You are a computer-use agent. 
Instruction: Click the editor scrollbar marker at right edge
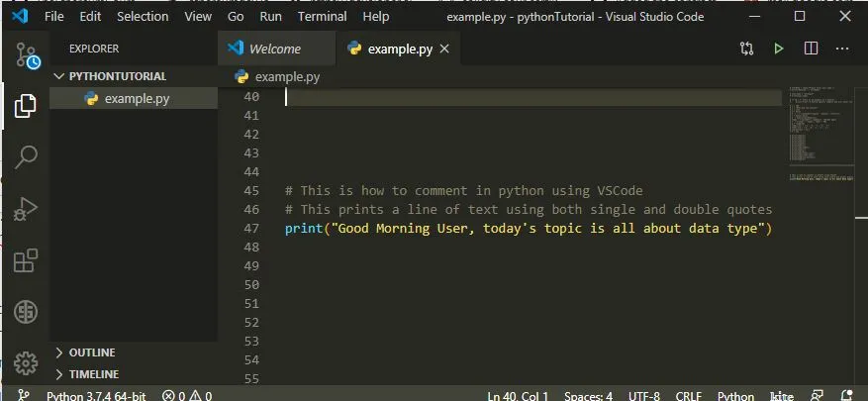[x=861, y=218]
